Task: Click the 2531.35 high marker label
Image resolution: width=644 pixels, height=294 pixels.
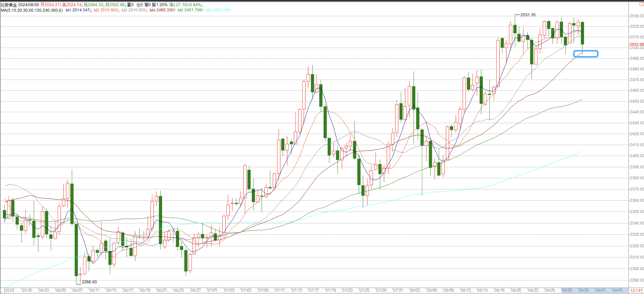Action: click(528, 15)
